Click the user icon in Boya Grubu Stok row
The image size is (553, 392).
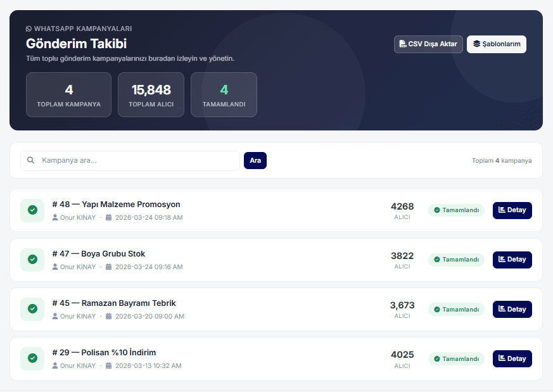55,267
